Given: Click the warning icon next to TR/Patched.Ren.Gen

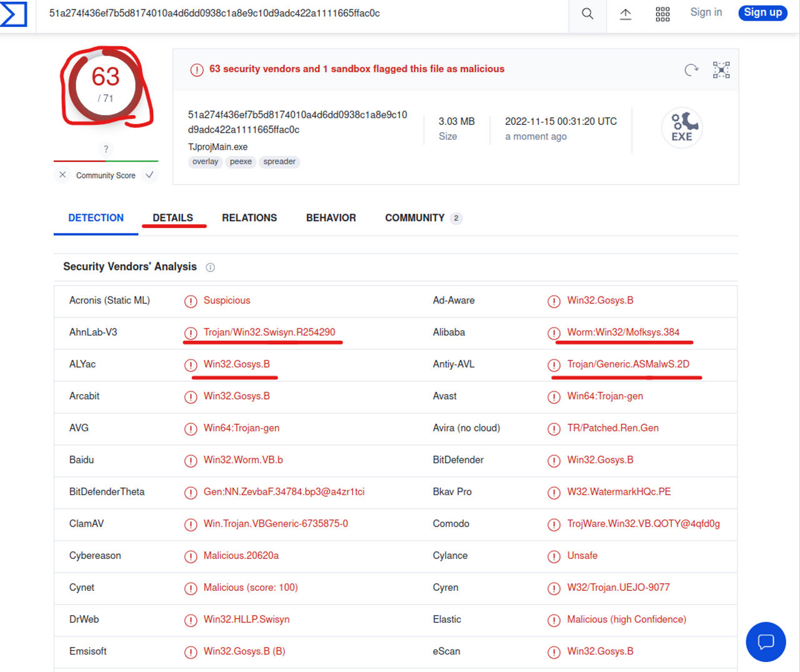Looking at the screenshot, I should pyautogui.click(x=554, y=429).
